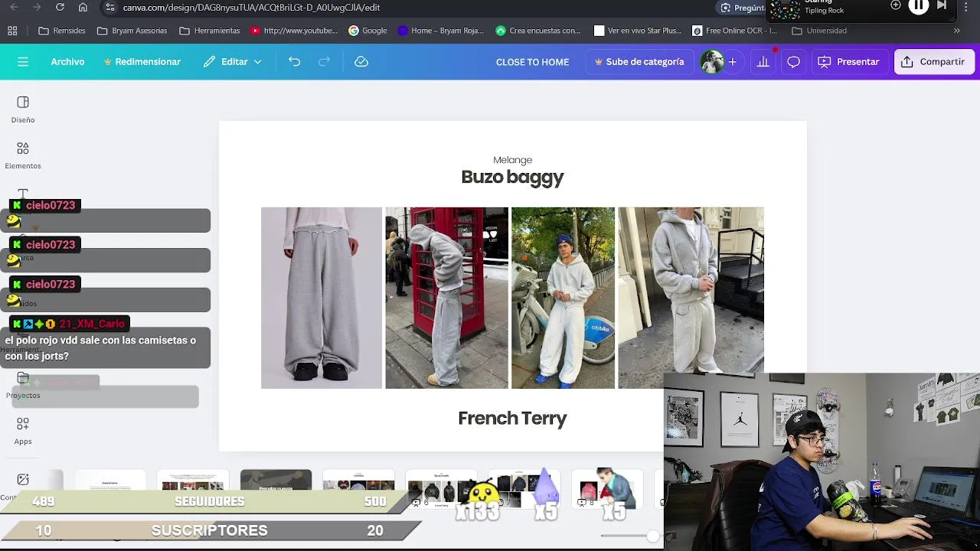Open the Elementos side panel

click(x=23, y=155)
